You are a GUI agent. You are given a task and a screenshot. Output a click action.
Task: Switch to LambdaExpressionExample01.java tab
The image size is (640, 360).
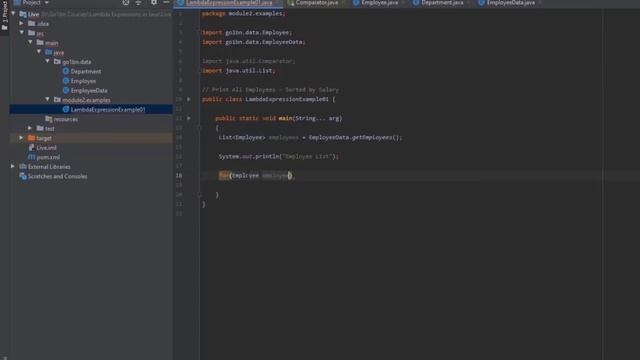click(x=229, y=3)
